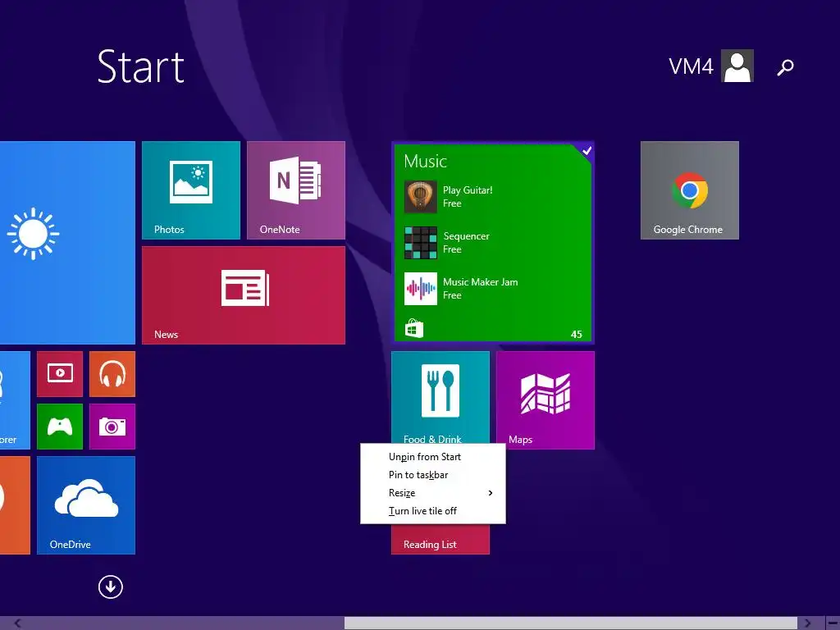This screenshot has height=630, width=840.
Task: Open the Maps tile
Action: [x=546, y=400]
